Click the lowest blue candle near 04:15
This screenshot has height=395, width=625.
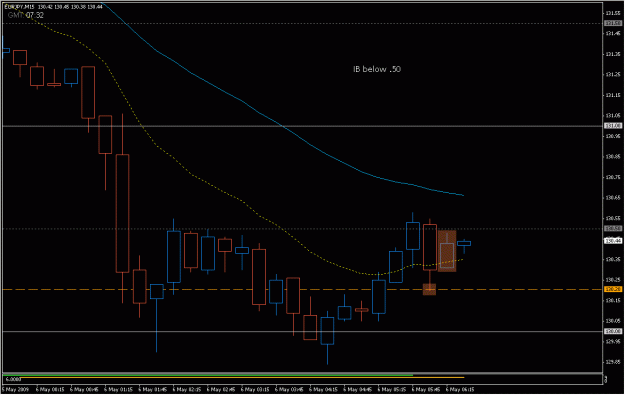pos(327,331)
